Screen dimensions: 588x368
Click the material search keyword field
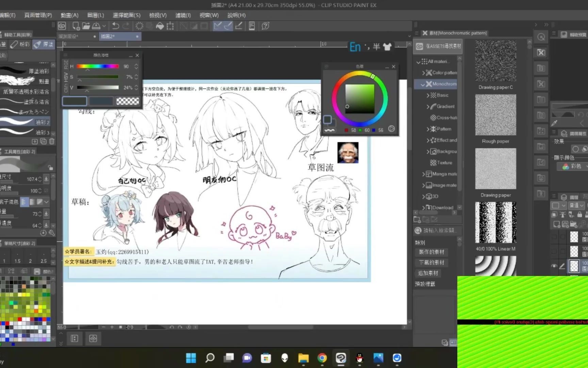(442, 231)
